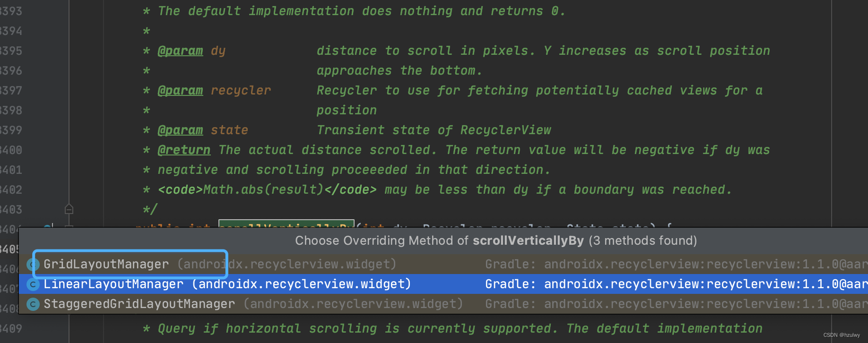Click the 'Query if horizontal scrolling' comment line
The height and width of the screenshot is (343, 868).
[453, 328]
